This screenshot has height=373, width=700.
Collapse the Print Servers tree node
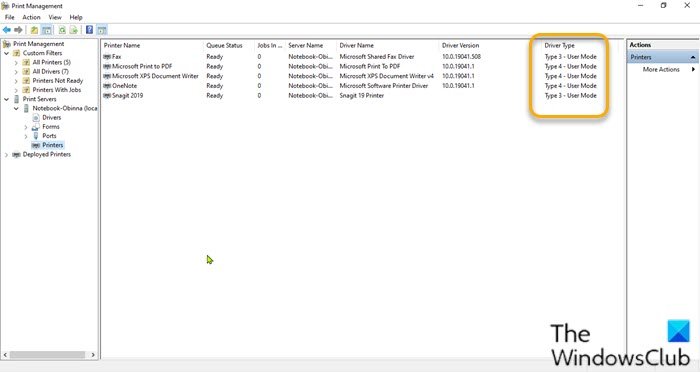[x=6, y=99]
